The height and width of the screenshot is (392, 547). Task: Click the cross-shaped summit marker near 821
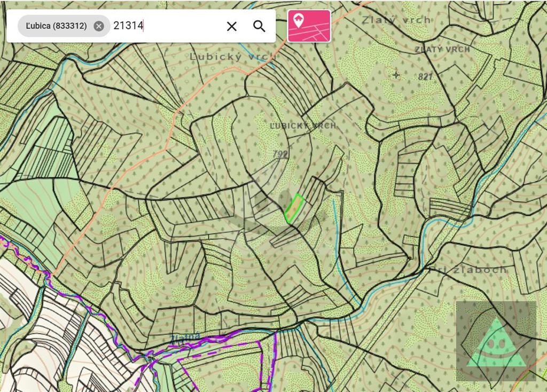(x=396, y=74)
